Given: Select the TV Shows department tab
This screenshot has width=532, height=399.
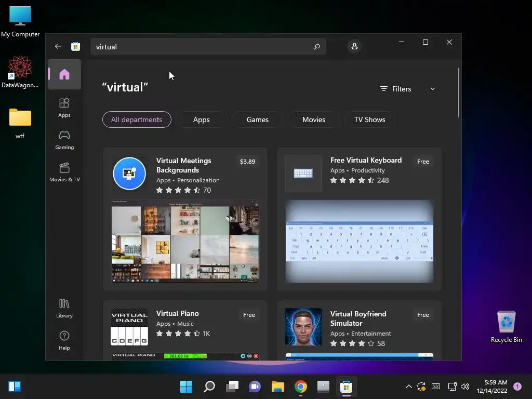Looking at the screenshot, I should point(369,119).
